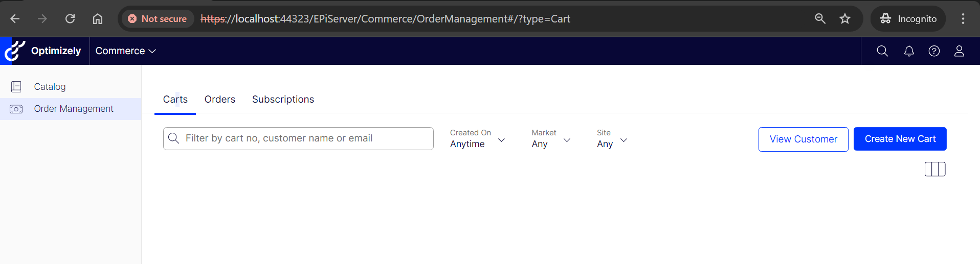The image size is (980, 264).
Task: Select Catalog in the left sidebar
Action: point(50,87)
